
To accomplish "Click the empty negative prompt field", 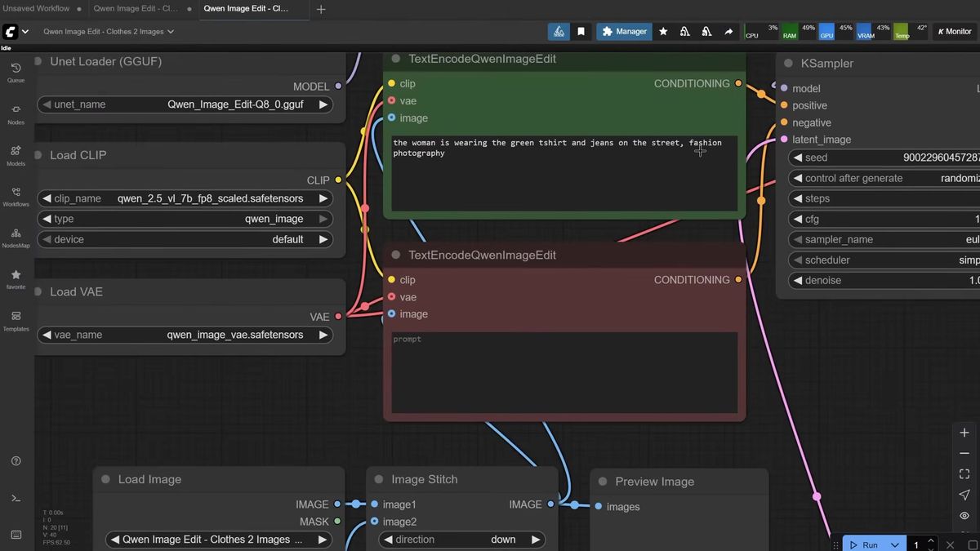I will pos(564,372).
